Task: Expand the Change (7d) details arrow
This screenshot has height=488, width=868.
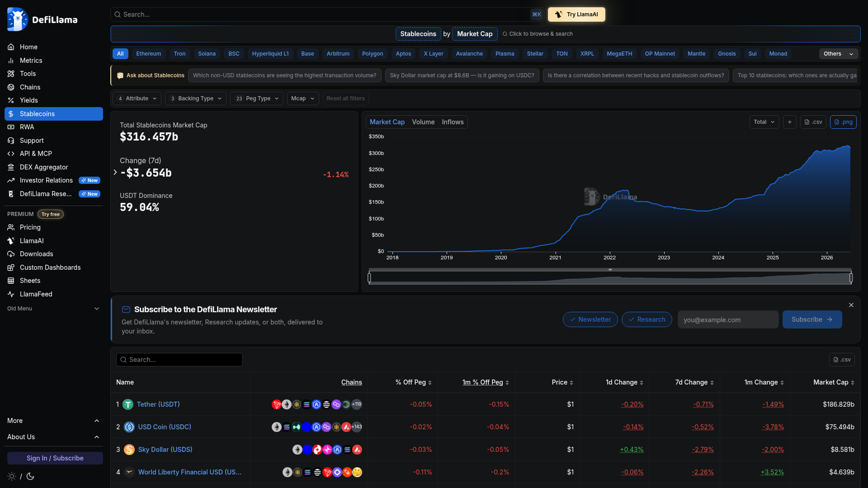Action: coord(115,173)
